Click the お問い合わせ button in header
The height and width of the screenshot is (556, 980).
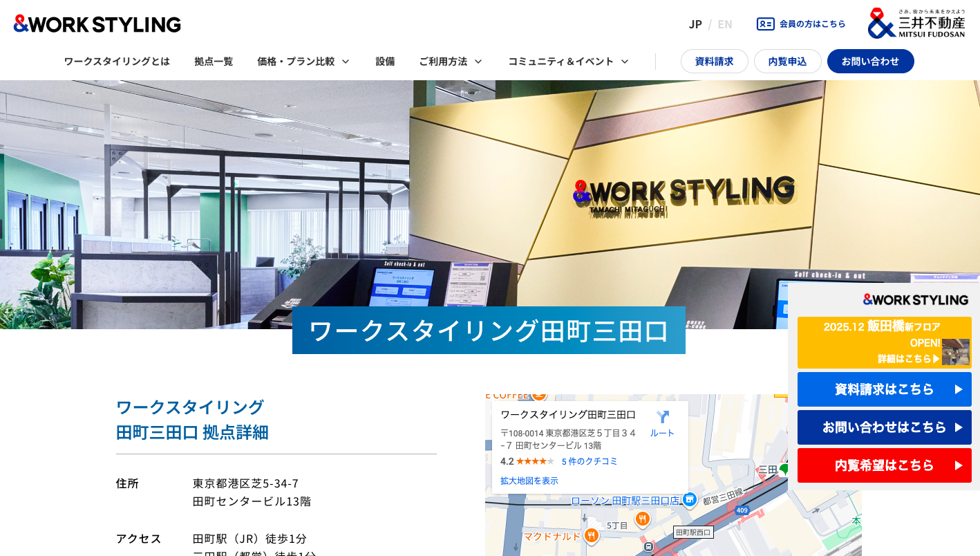870,62
